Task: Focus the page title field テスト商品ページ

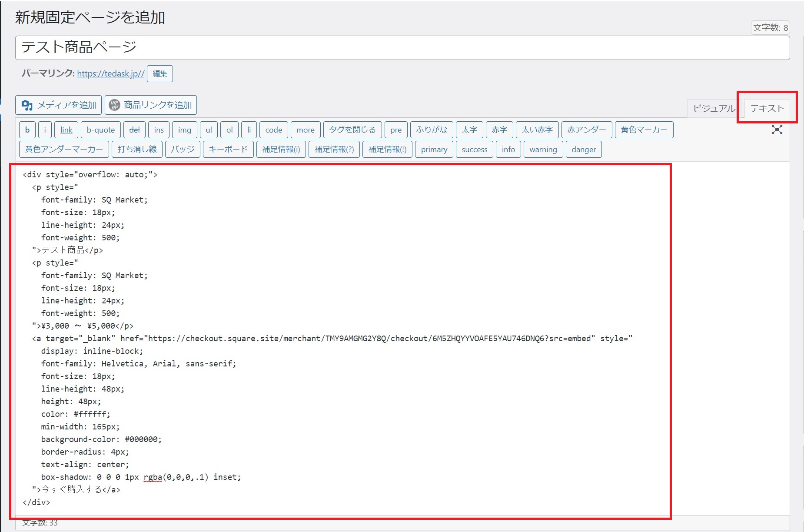Action: click(x=402, y=47)
